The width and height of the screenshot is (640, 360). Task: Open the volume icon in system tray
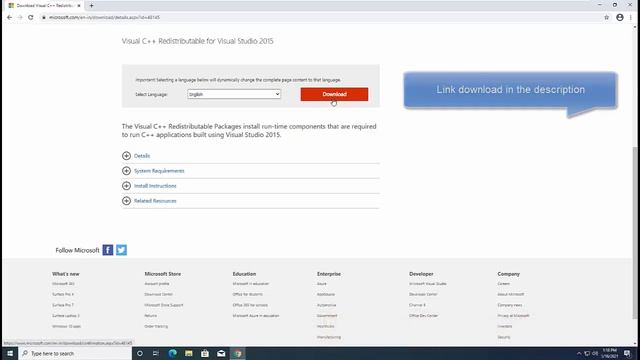596,353
